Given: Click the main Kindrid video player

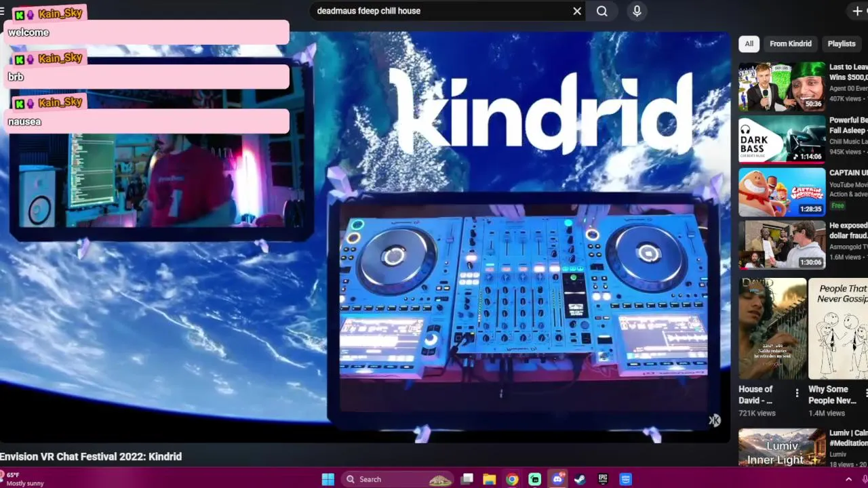Looking at the screenshot, I should [366, 237].
